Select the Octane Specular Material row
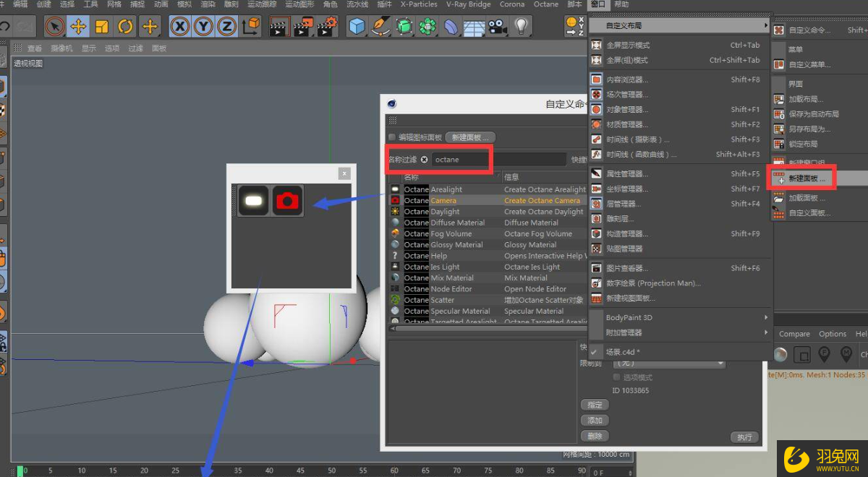 tap(488, 311)
